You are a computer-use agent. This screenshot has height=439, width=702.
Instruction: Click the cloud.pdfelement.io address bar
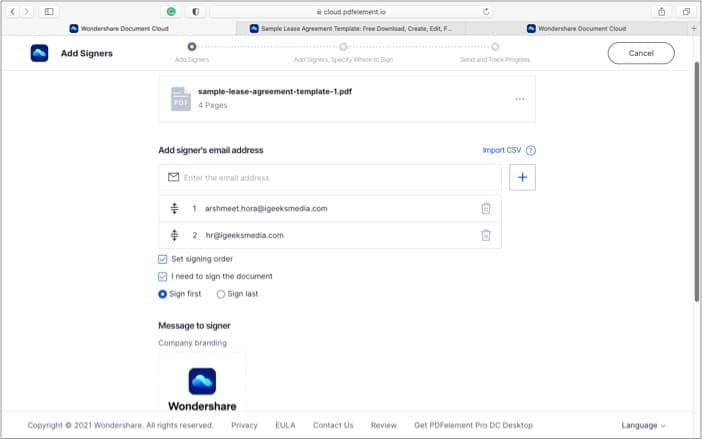pyautogui.click(x=351, y=12)
